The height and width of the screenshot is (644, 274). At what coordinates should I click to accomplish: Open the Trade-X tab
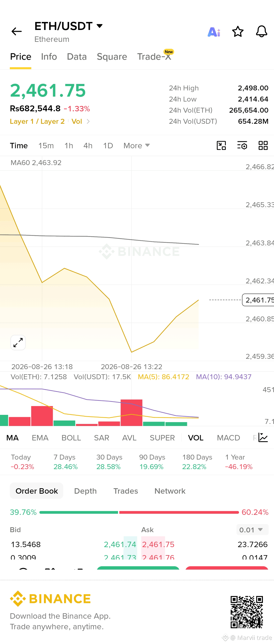pyautogui.click(x=154, y=57)
